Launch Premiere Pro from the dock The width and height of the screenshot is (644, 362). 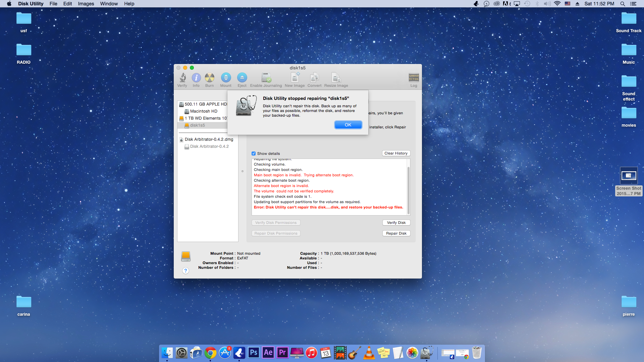tap(282, 353)
